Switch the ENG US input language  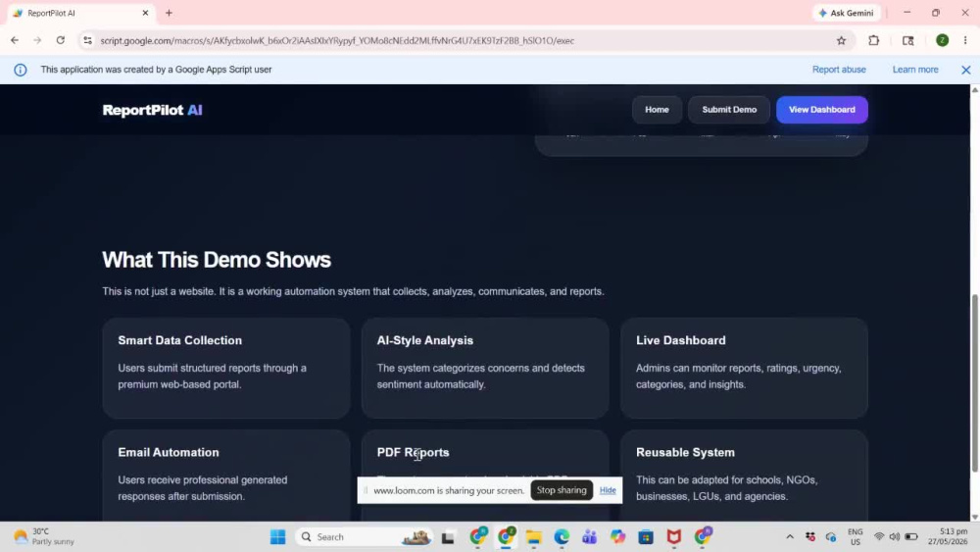[x=855, y=536]
